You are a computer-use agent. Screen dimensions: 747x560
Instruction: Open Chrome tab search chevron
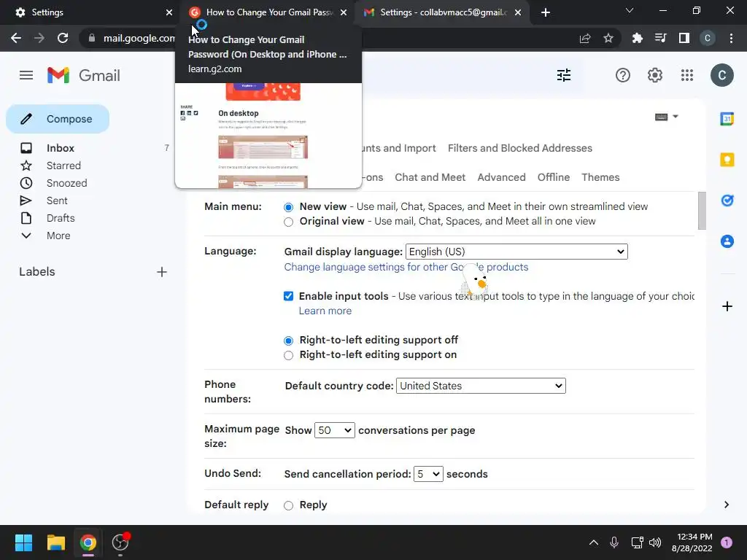630,10
